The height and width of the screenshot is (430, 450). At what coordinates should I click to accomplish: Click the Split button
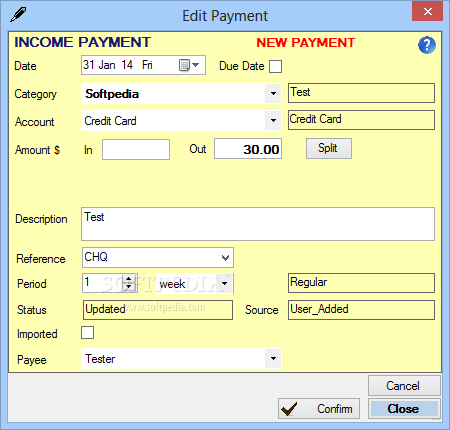tap(329, 148)
